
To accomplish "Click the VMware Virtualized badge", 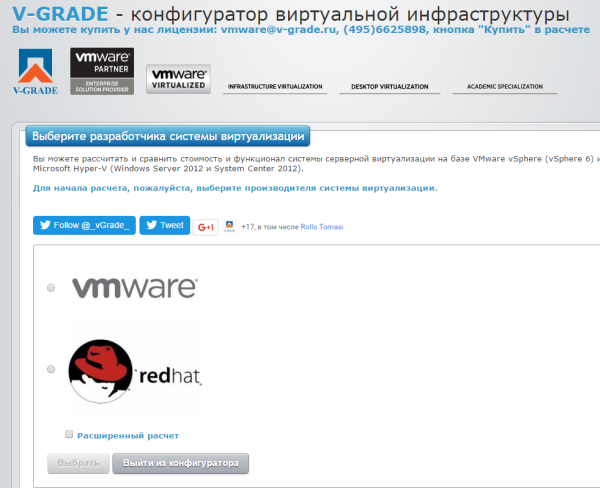I will [178, 79].
